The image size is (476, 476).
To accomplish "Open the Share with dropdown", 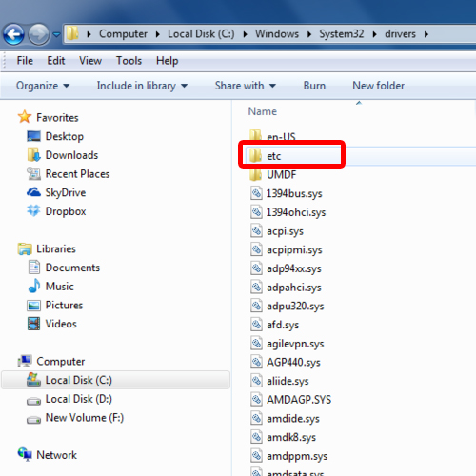I will coord(246,86).
